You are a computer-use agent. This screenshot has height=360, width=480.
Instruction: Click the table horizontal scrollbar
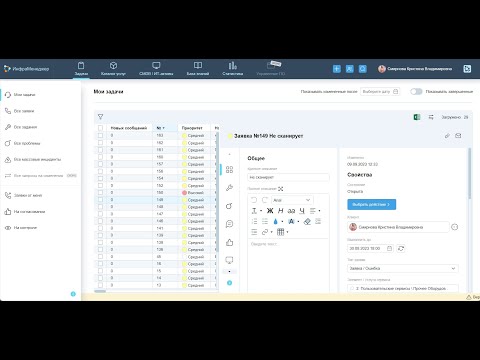tap(100, 291)
